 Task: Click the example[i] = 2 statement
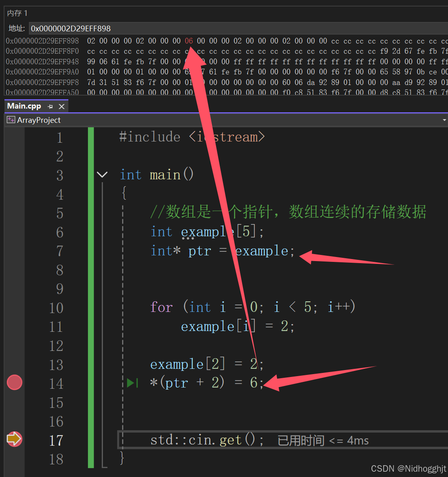[238, 327]
